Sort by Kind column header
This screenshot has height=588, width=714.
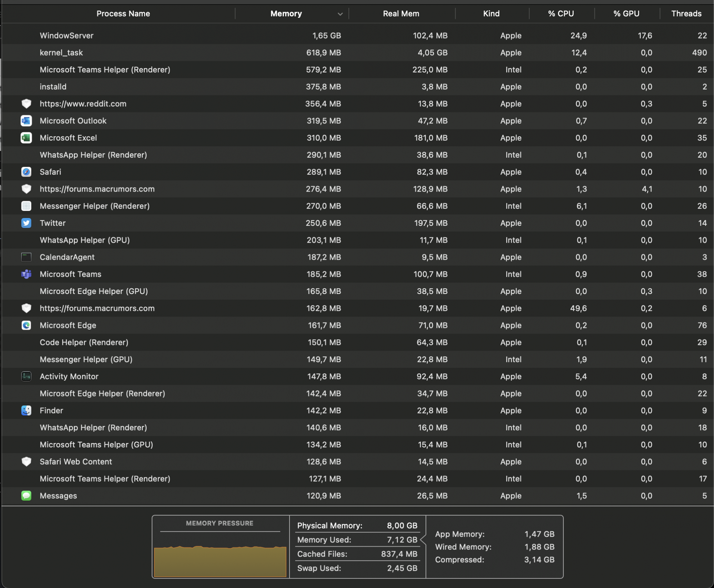pos(491,14)
